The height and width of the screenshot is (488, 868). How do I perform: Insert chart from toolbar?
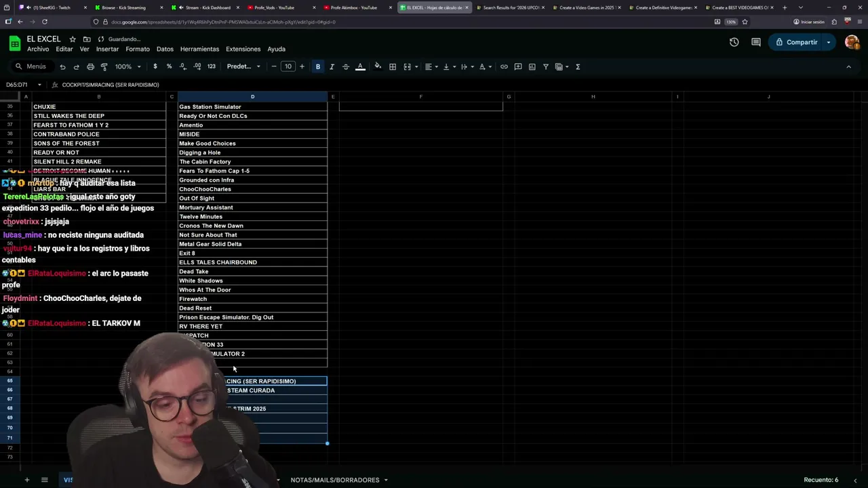pos(532,66)
